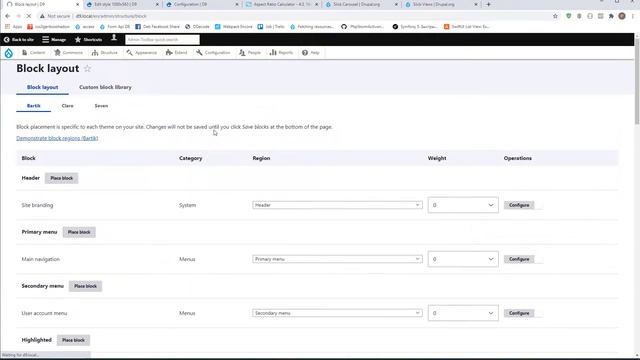640x360 pixels.
Task: Place block in Primary menu region
Action: 79,232
